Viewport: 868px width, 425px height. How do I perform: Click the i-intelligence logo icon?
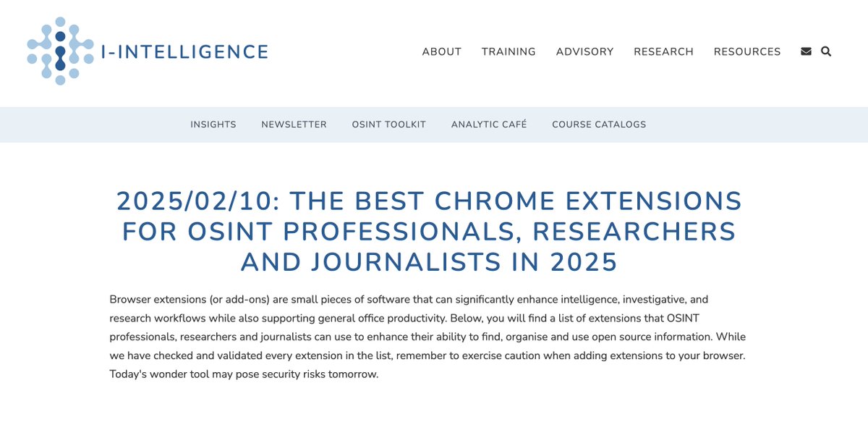[60, 51]
